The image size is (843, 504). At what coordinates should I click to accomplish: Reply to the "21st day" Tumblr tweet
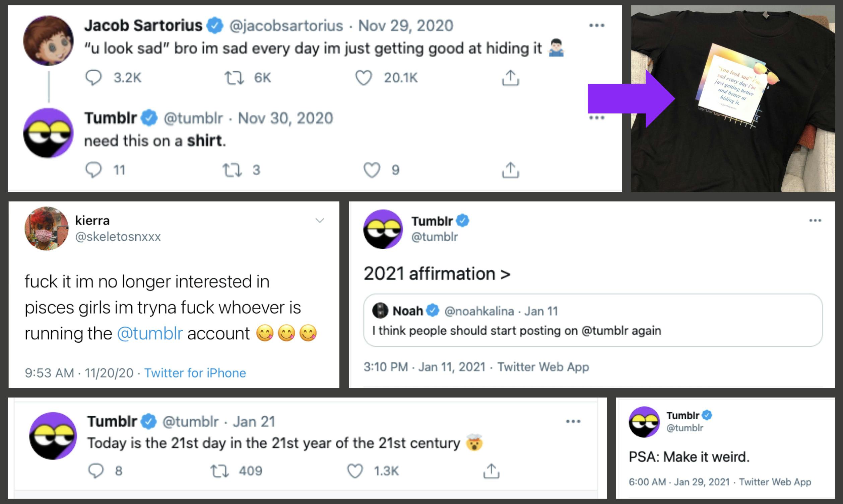(95, 471)
